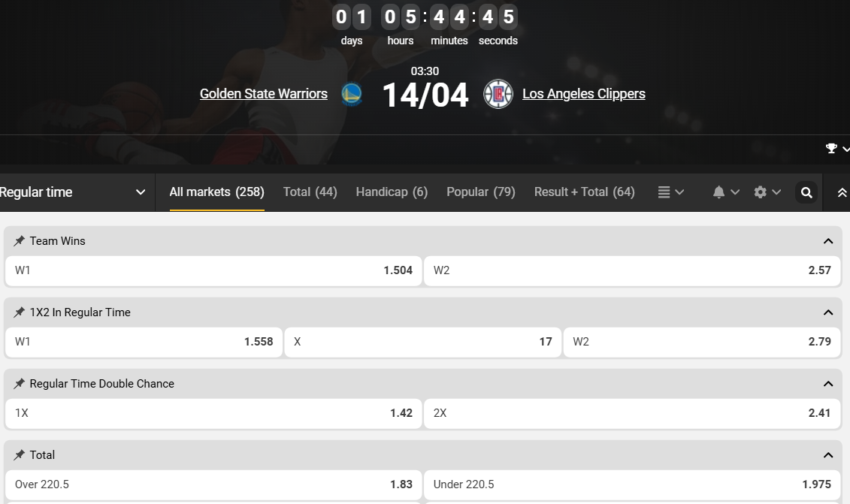Unpin the Team Wins market
Screen dimensions: 850x504
[20, 241]
